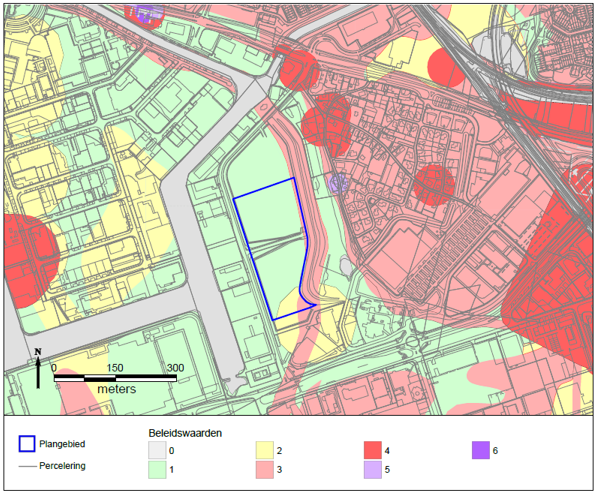Click the 300 label on scale bar
598x496 pixels.
point(175,368)
